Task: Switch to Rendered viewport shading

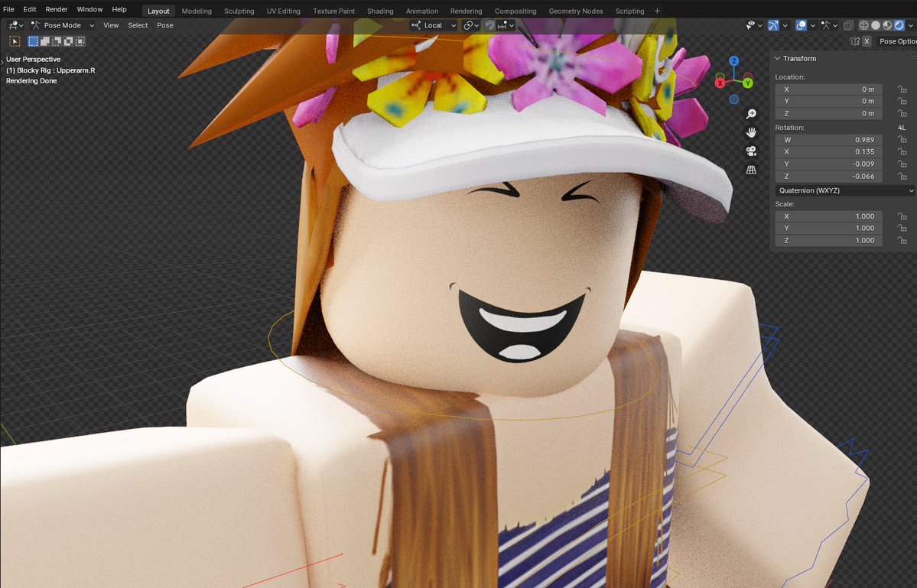Action: click(x=899, y=25)
